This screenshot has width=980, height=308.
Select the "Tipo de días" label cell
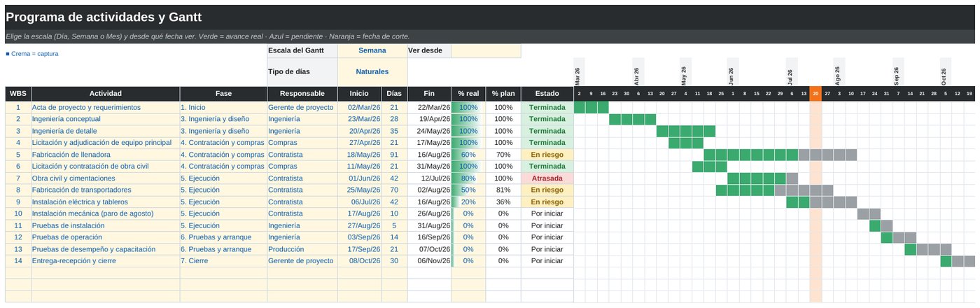click(302, 71)
